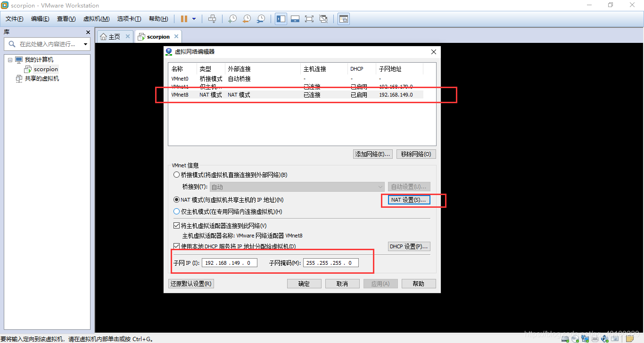Viewport: 644px width, 343px height.
Task: Close the 虚拟网络编辑器 dialog
Action: click(x=434, y=52)
